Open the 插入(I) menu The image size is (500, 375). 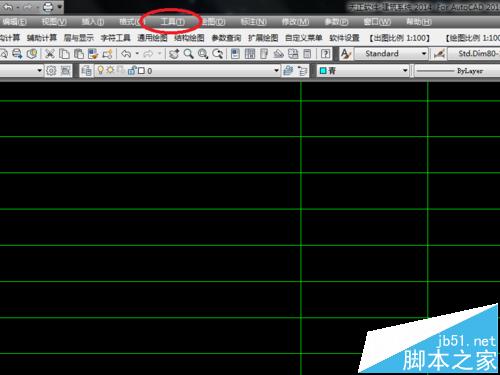point(93,22)
